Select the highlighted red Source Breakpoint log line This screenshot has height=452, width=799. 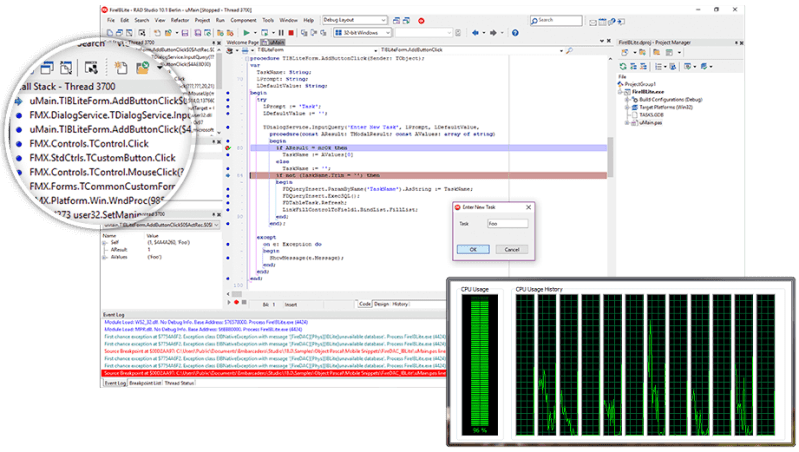274,374
